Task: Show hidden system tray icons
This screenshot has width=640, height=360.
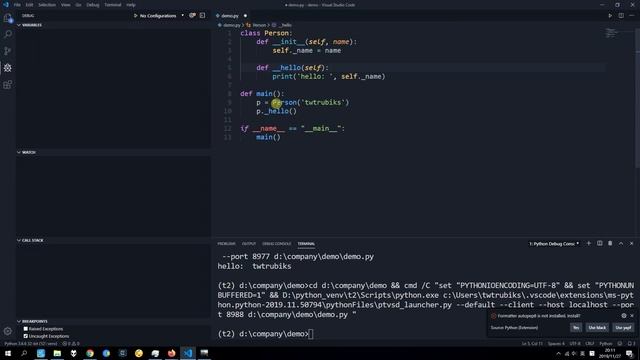Action: tap(558, 353)
